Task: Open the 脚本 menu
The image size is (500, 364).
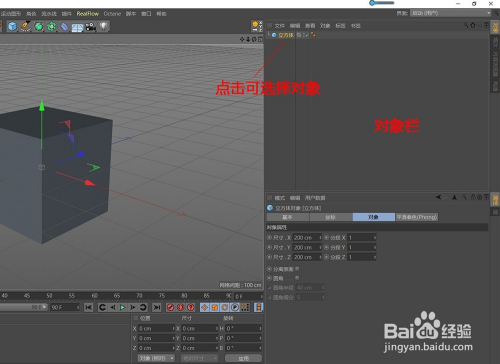Action: coord(131,14)
